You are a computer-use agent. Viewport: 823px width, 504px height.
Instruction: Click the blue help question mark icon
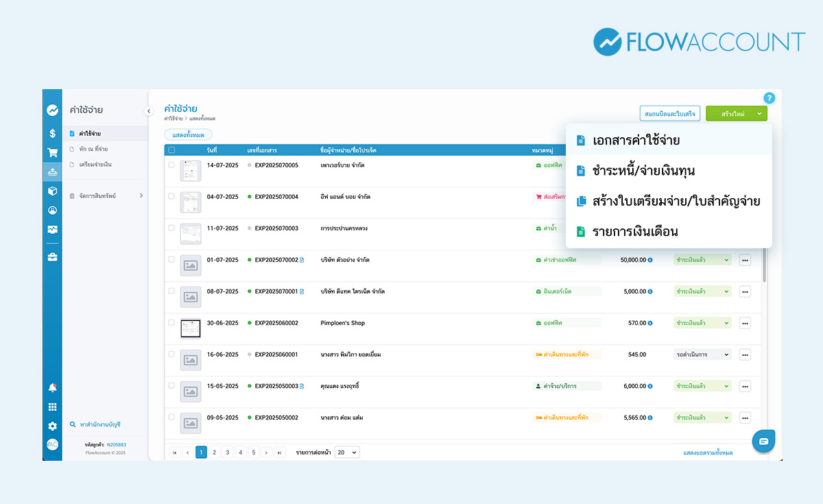click(769, 98)
